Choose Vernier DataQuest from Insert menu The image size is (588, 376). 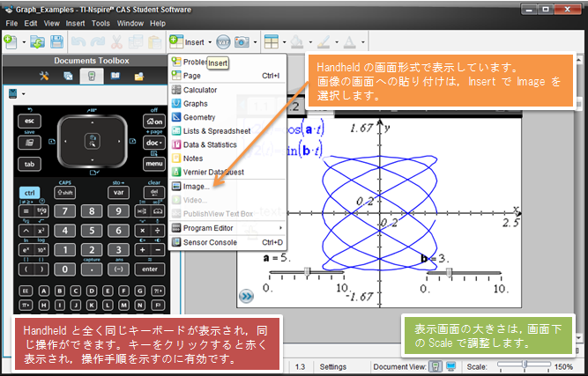click(227, 173)
